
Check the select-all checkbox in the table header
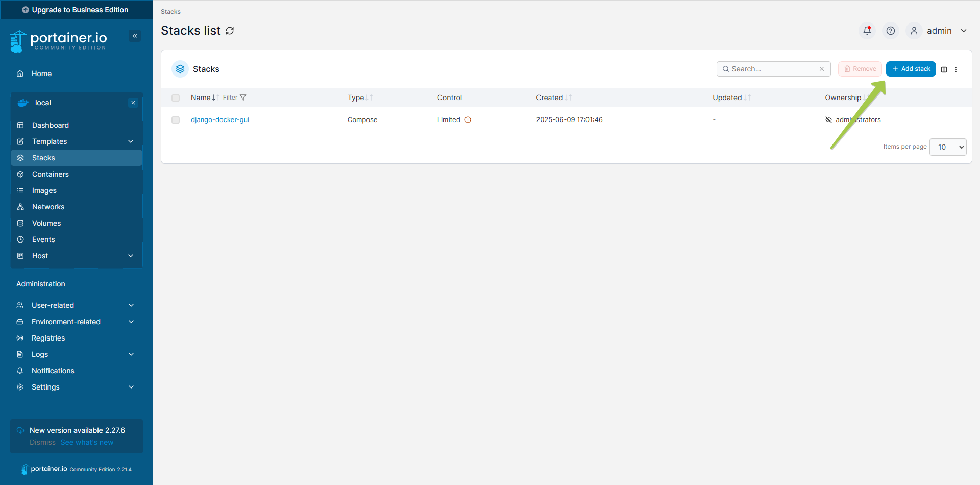click(176, 98)
